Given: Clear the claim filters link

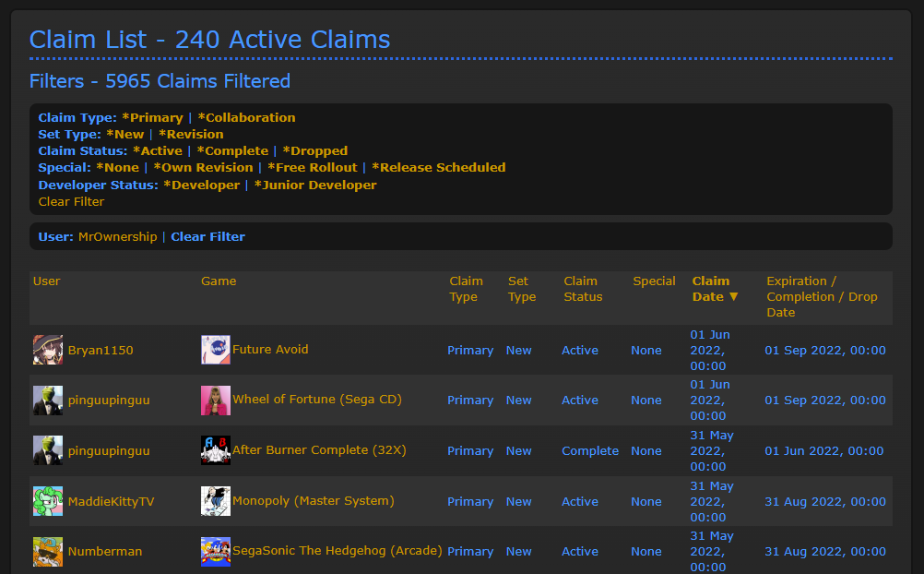Looking at the screenshot, I should 71,201.
